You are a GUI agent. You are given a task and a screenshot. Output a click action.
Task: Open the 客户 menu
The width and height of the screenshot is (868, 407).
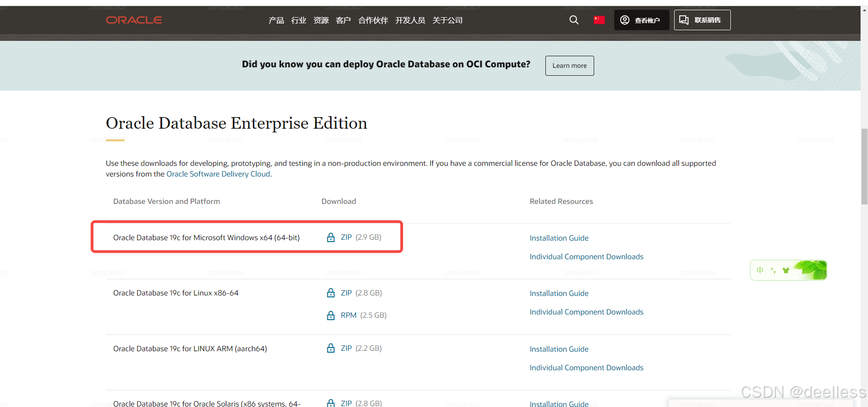click(343, 20)
